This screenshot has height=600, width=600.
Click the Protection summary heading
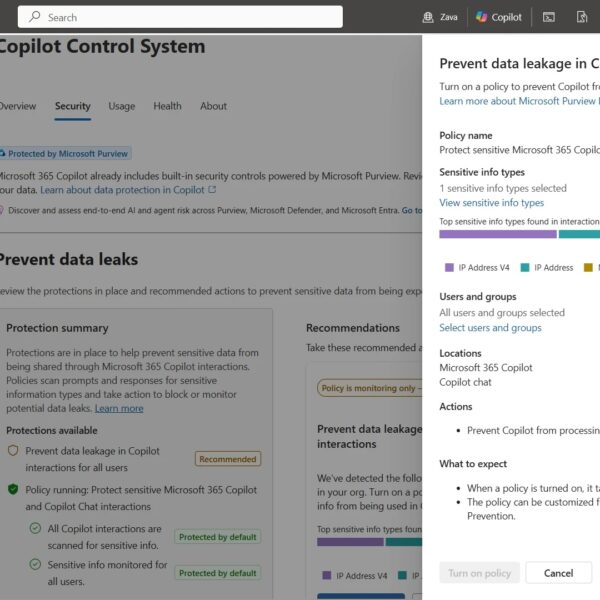tap(57, 328)
